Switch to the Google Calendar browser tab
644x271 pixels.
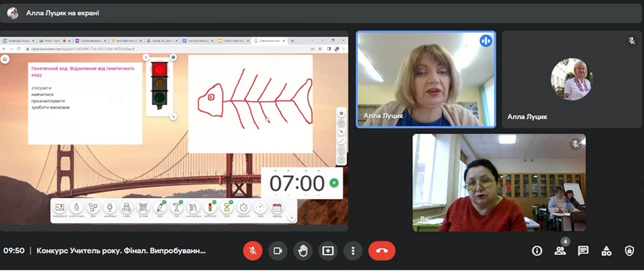(x=18, y=41)
